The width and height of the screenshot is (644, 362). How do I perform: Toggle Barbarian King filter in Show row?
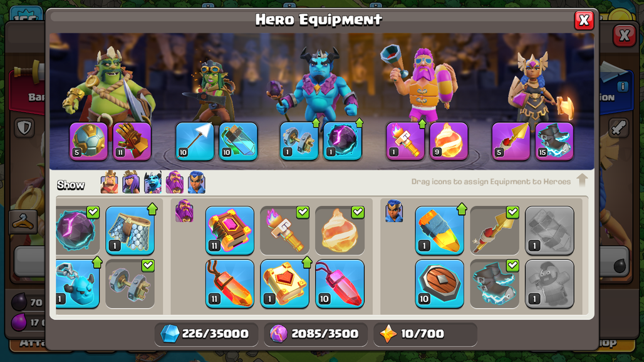pos(109,182)
